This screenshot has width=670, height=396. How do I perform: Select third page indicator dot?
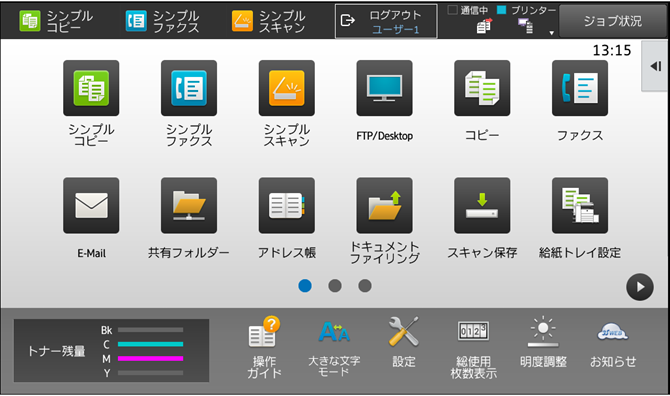[365, 286]
